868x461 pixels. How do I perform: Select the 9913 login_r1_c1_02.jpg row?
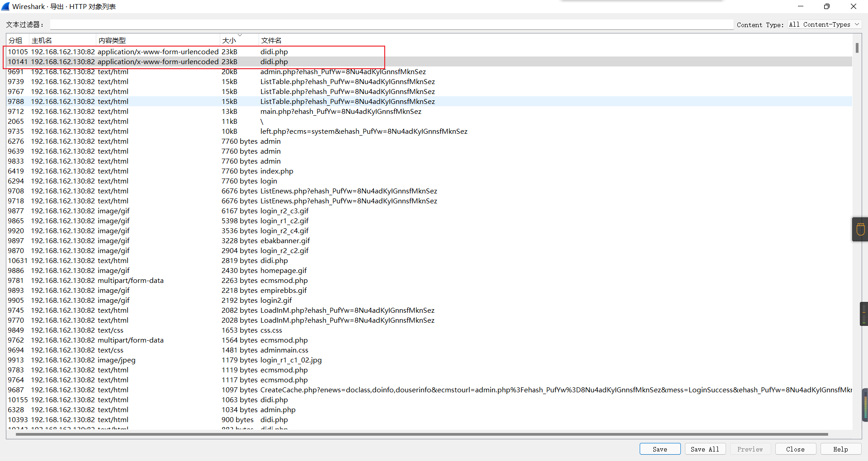pyautogui.click(x=429, y=360)
